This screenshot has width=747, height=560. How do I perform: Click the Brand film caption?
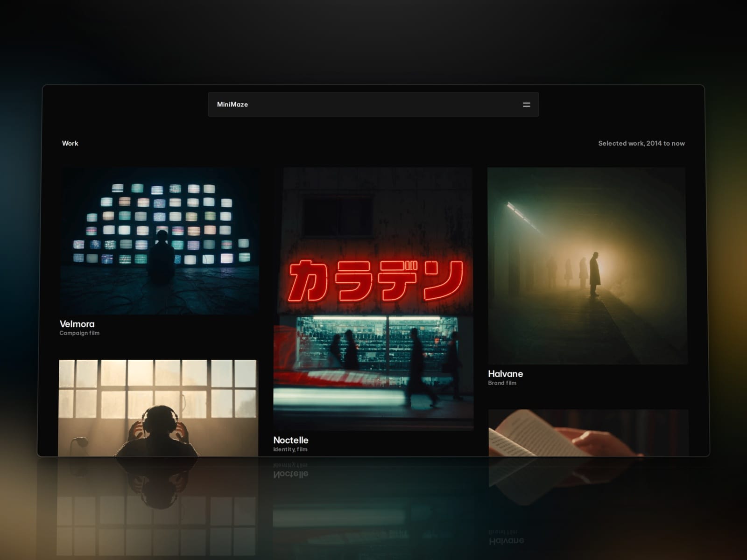pos(502,383)
